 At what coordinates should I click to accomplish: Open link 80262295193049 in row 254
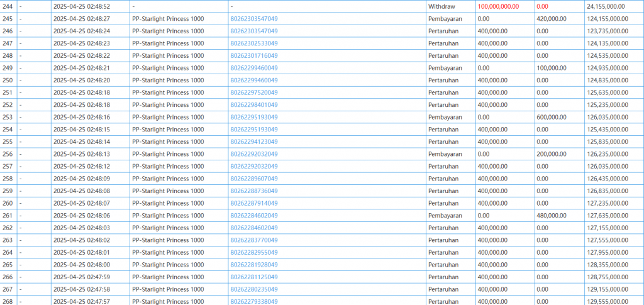point(254,130)
